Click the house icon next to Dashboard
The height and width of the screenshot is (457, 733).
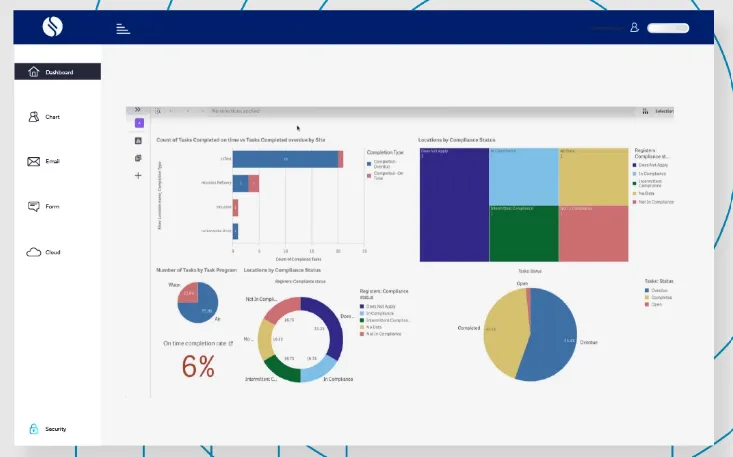point(34,71)
